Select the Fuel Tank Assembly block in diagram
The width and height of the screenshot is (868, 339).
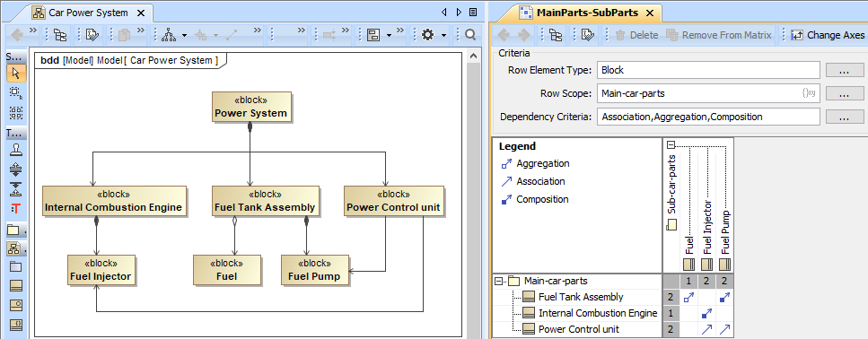(266, 201)
